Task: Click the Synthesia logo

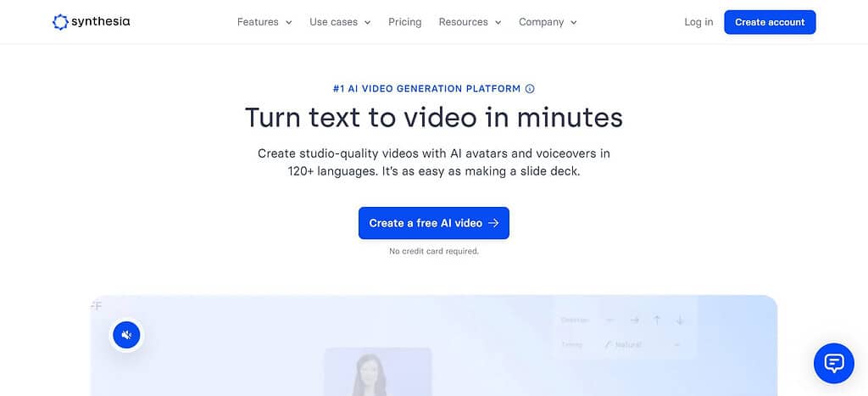Action: [92, 22]
